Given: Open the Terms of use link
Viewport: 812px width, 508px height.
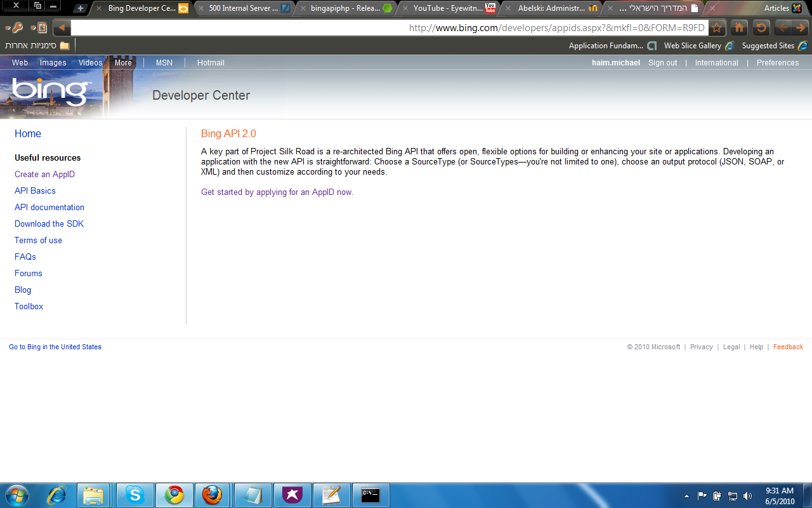Looking at the screenshot, I should tap(38, 240).
